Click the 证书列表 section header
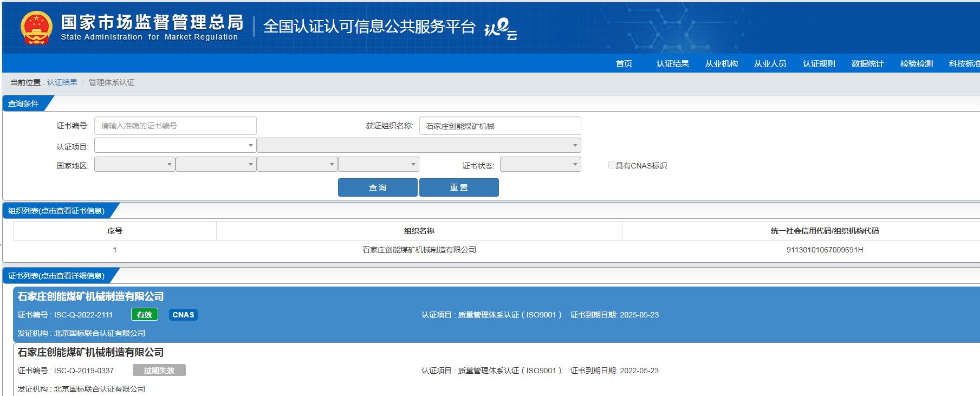Viewport: 980px width, 396px height. pos(56,276)
